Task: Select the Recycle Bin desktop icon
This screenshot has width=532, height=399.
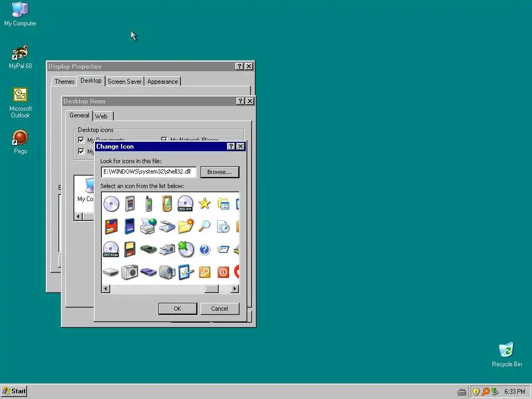Action: [507, 355]
